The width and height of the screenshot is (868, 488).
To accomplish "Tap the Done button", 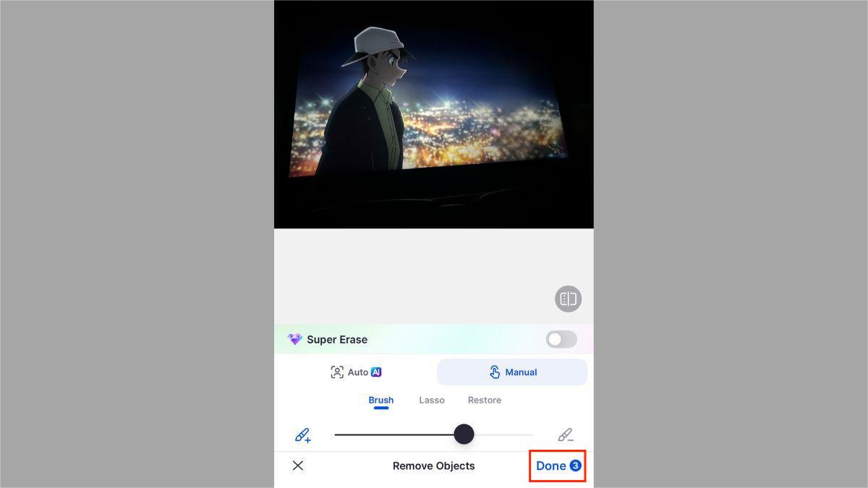I will [x=558, y=466].
